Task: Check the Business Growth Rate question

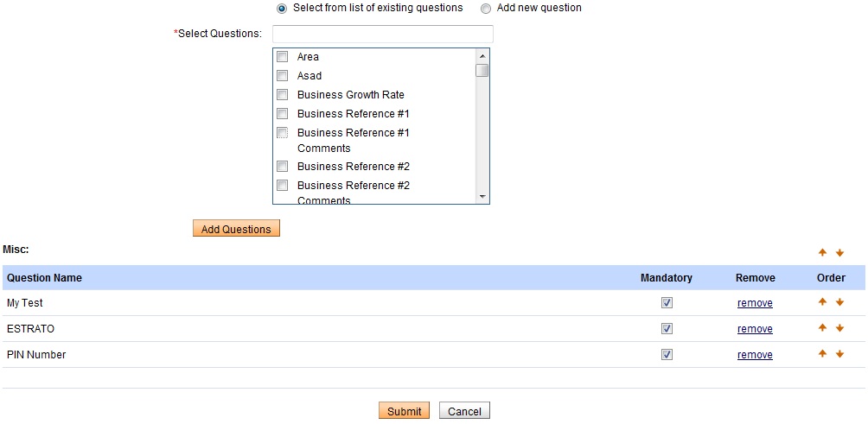Action: click(x=282, y=95)
